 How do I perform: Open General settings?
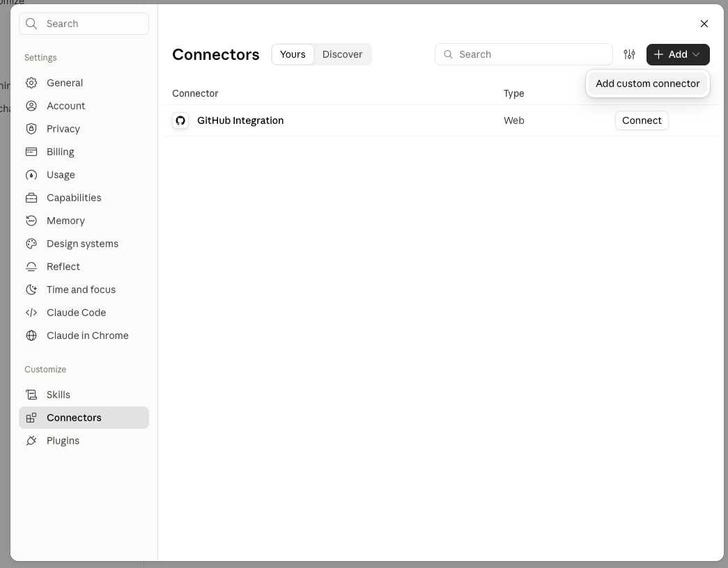tap(84, 83)
